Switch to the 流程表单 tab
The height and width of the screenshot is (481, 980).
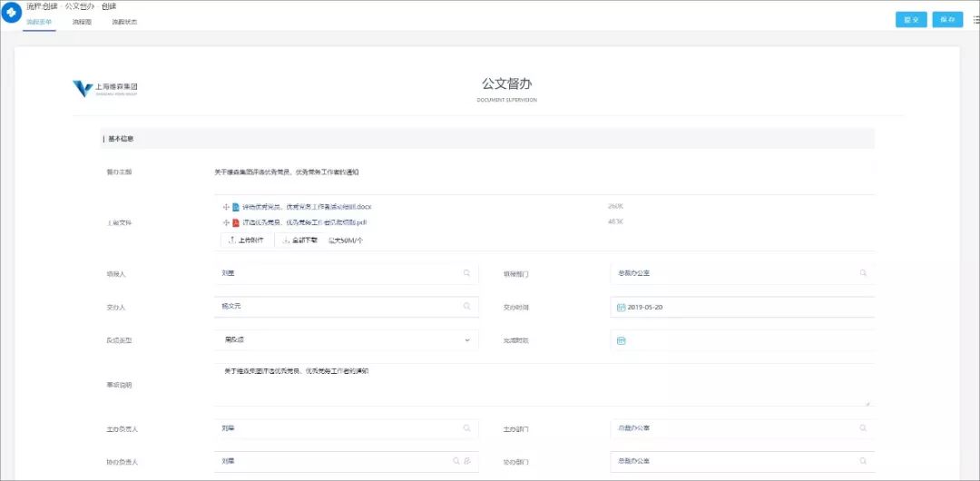39,22
